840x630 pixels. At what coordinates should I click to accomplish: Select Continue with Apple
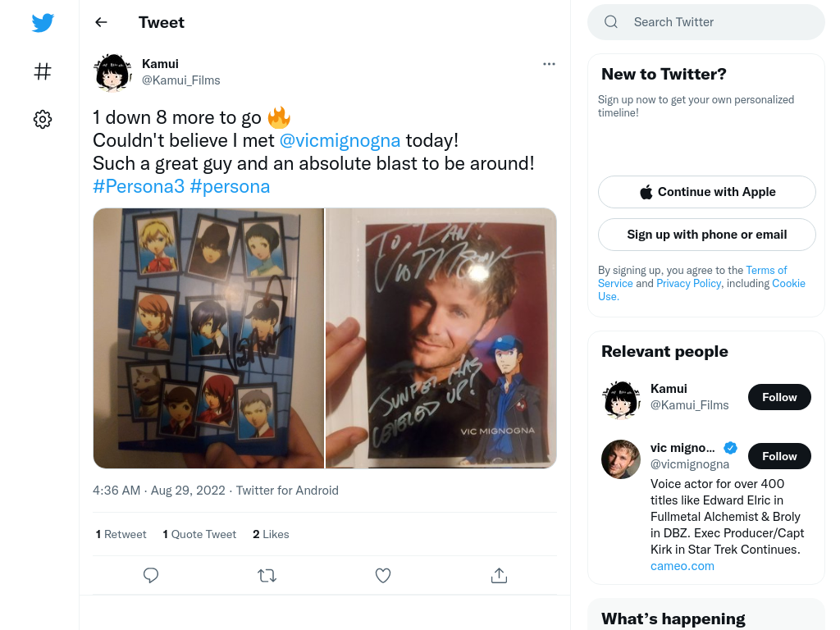[706, 192]
